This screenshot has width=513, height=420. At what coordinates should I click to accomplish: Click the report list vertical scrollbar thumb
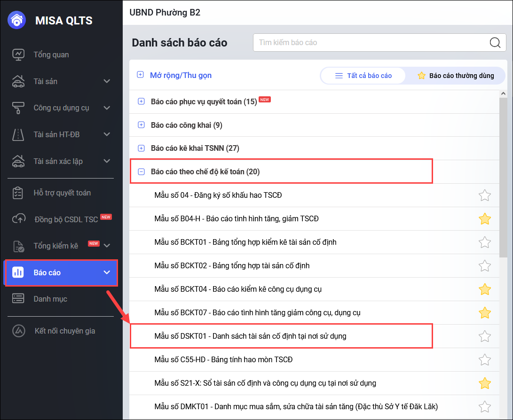[x=503, y=177]
